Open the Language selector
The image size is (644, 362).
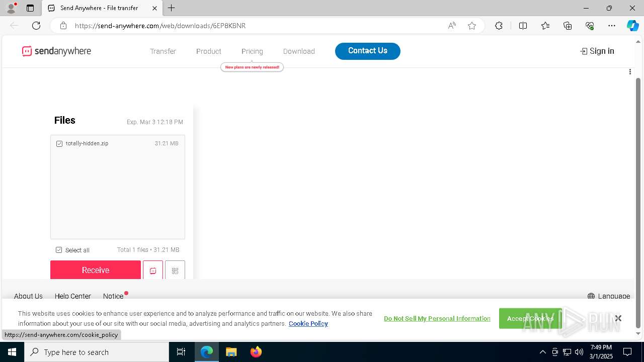pos(609,296)
